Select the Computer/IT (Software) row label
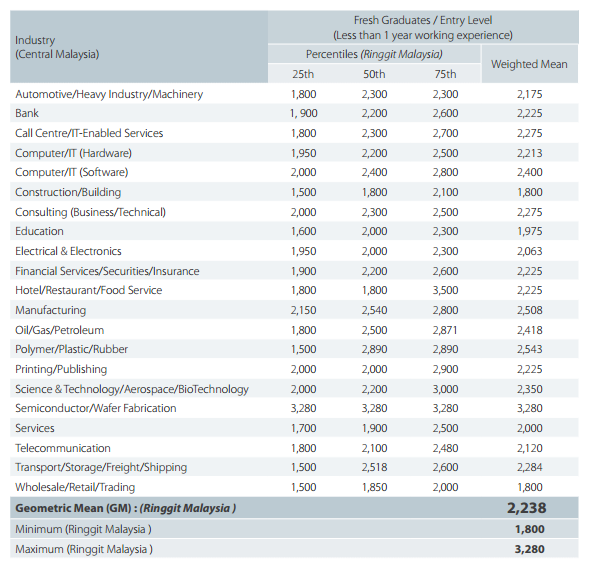Image resolution: width=599 pixels, height=568 pixels. click(71, 172)
